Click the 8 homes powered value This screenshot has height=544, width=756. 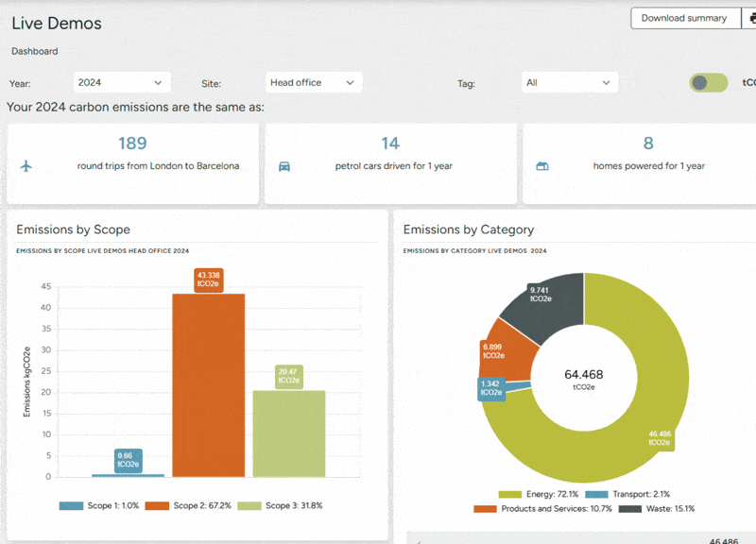coord(648,144)
